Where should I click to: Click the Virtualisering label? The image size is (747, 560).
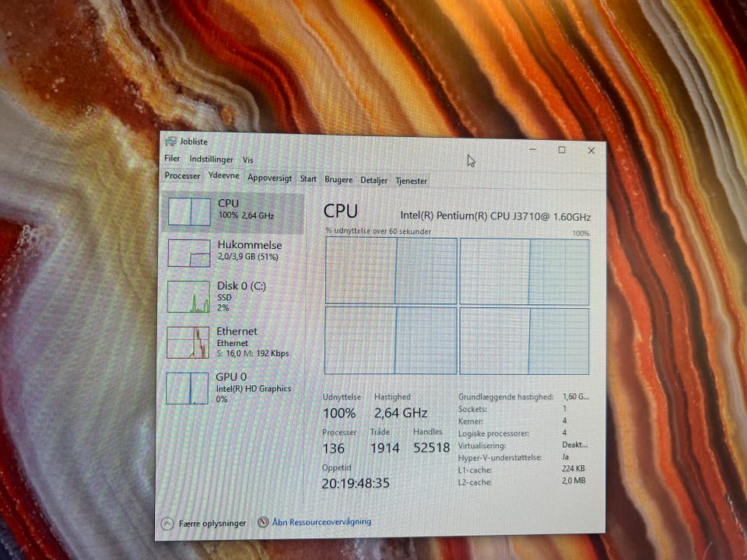(482, 446)
